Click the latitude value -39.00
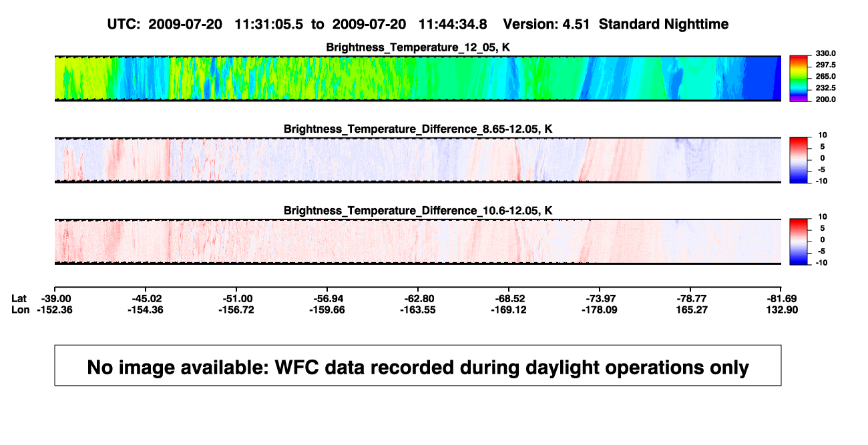Image resolution: width=868 pixels, height=445 pixels. [55, 298]
